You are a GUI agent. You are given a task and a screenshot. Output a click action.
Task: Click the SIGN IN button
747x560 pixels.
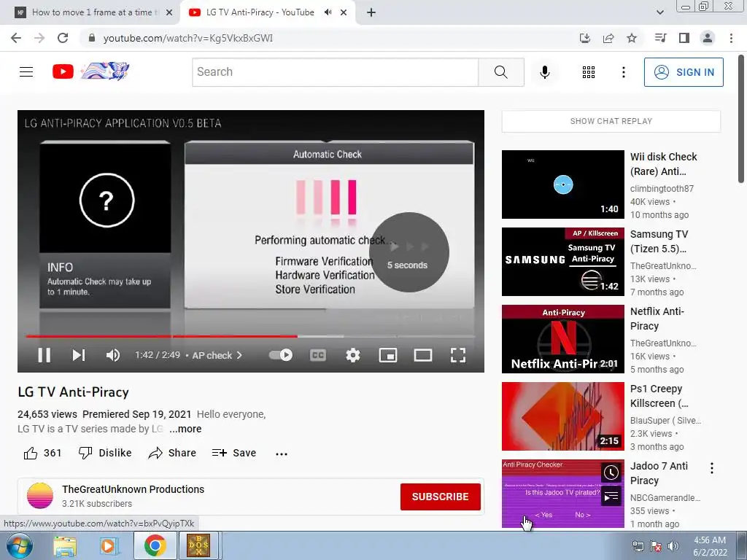pos(684,72)
